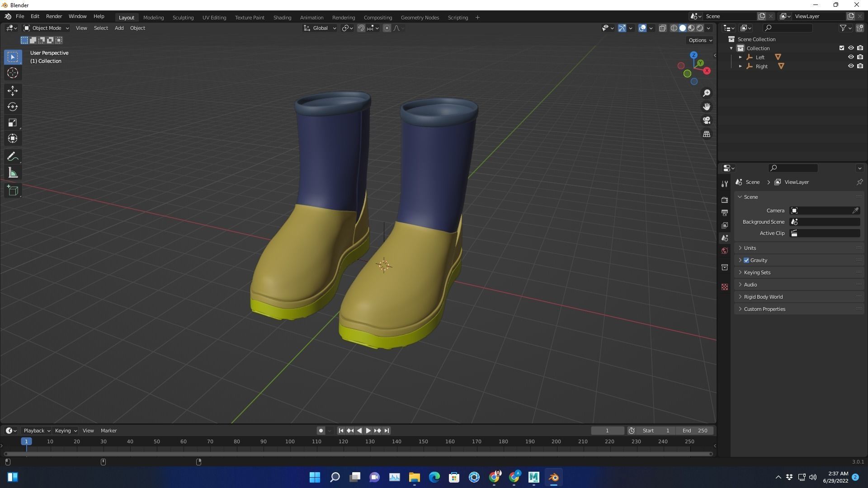Switch to material preview shading

pos(691,28)
